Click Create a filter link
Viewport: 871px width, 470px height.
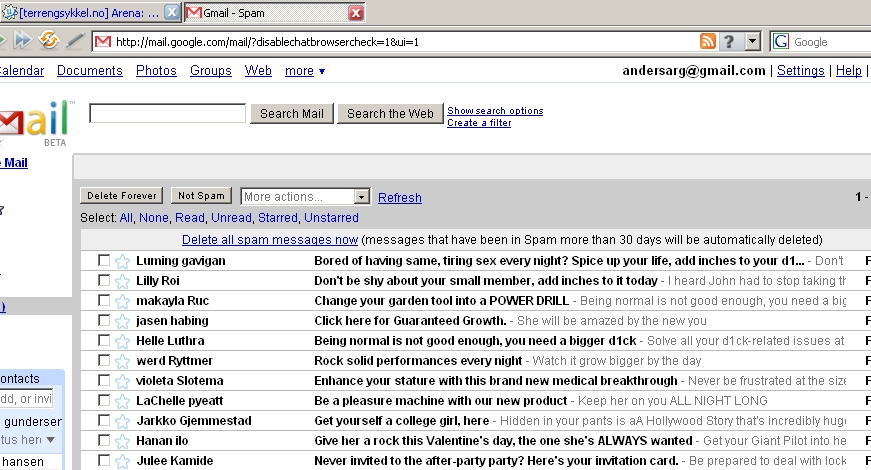(x=479, y=123)
